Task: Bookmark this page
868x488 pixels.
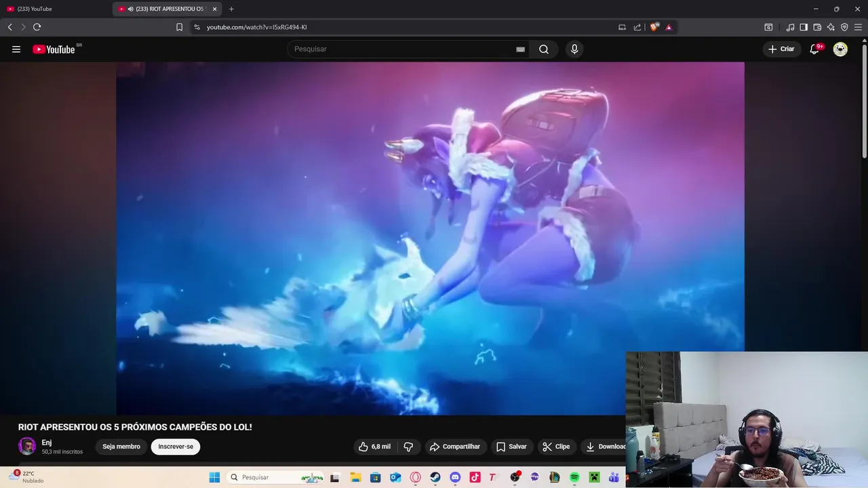Action: 179,27
